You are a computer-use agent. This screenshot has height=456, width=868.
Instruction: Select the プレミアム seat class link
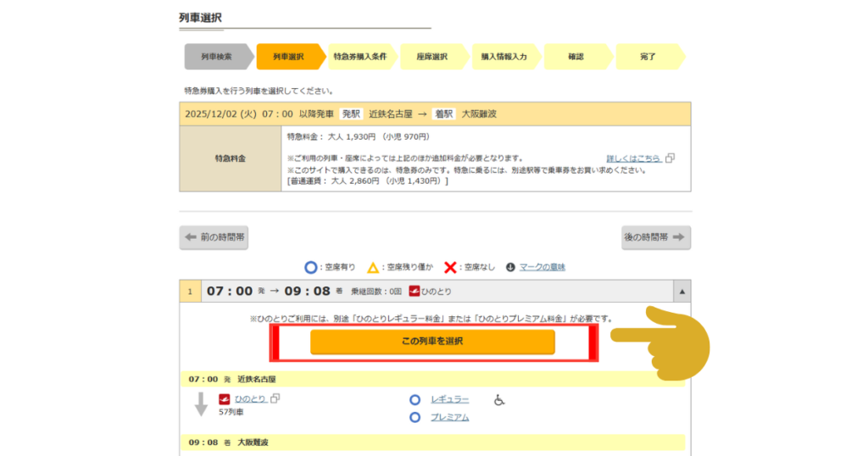pos(449,417)
